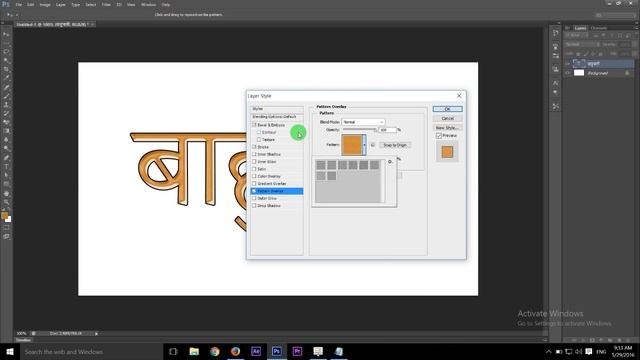The height and width of the screenshot is (360, 640).
Task: Select the Path Selection tool
Action: 6,175
